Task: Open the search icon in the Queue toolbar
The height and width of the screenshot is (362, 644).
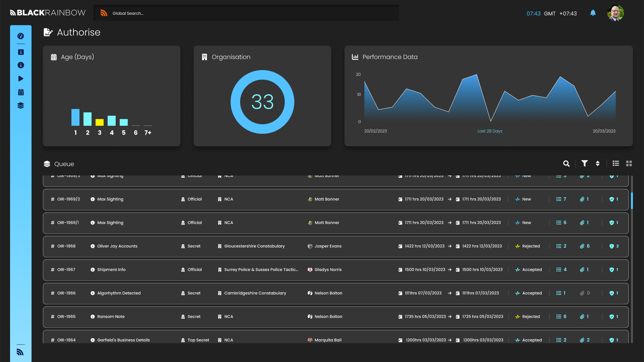Action: point(566,164)
